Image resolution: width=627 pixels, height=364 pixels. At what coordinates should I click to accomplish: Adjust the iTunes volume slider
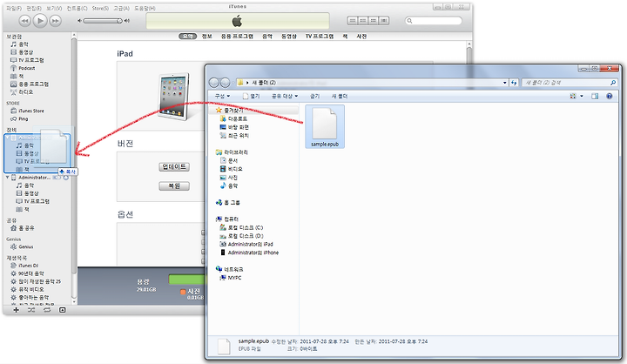coord(103,21)
